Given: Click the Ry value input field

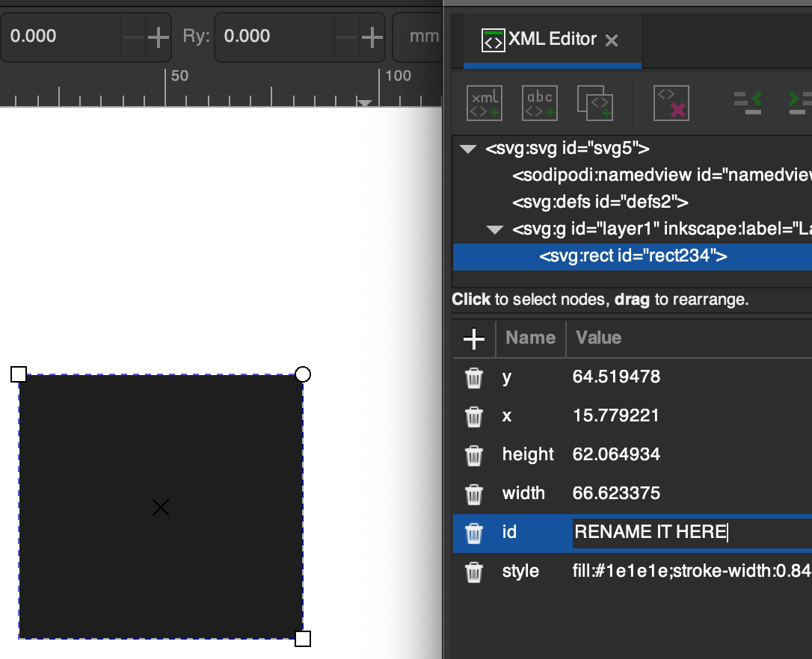Looking at the screenshot, I should 274,36.
